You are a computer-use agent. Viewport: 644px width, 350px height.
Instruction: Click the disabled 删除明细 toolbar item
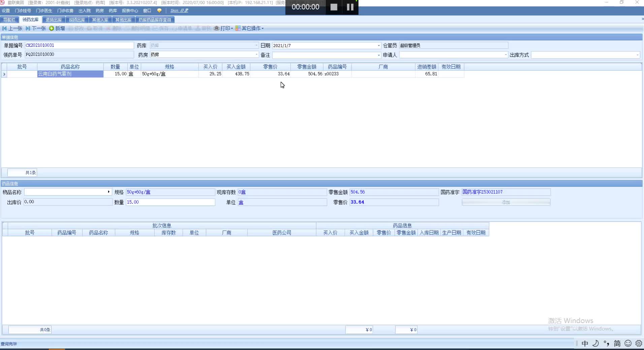pos(138,28)
